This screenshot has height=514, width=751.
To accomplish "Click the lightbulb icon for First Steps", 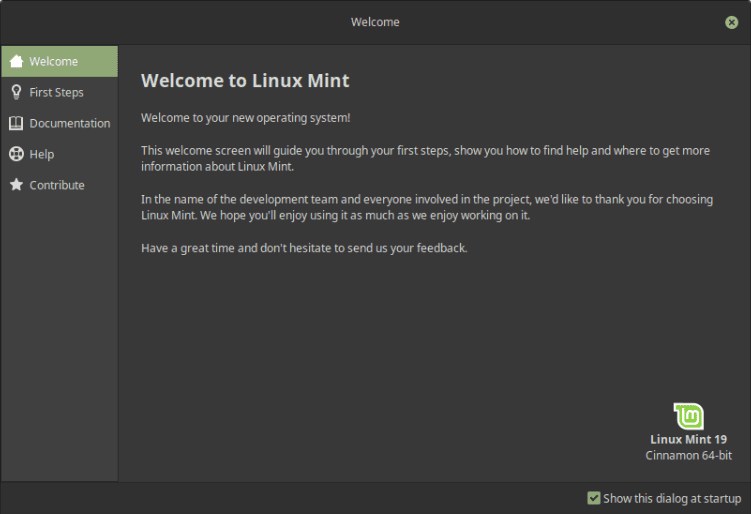I will (16, 92).
